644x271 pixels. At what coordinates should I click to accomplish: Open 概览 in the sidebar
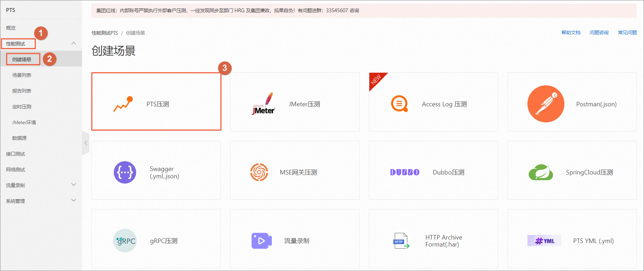(x=11, y=28)
